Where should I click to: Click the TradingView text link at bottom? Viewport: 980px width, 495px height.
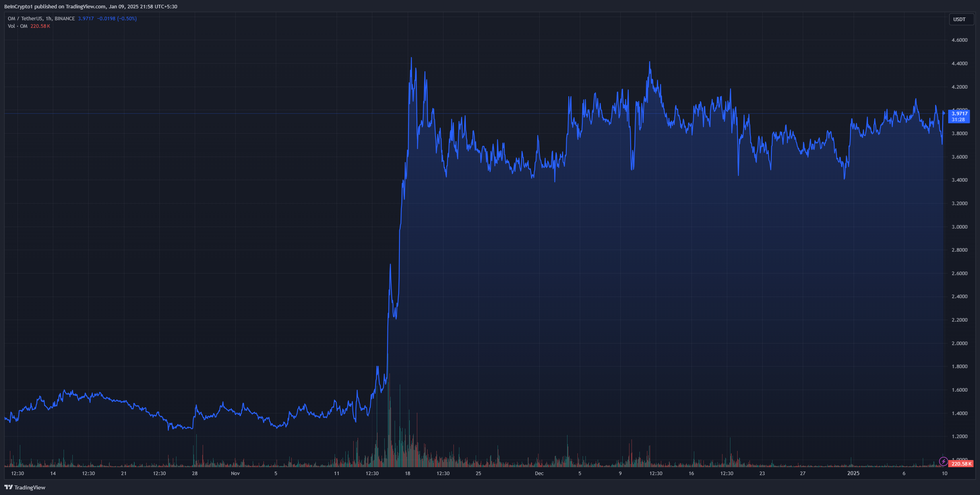(30, 487)
